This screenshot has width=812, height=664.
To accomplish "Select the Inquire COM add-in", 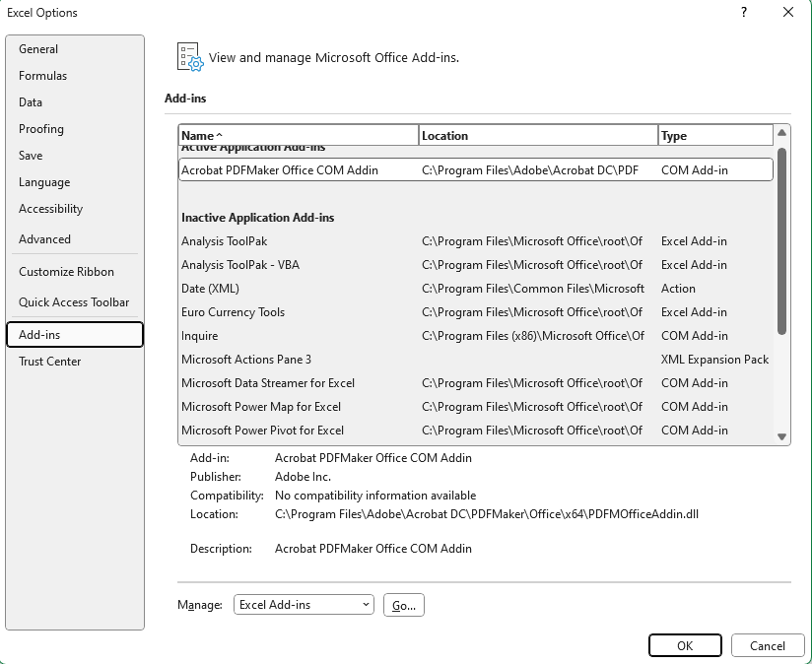I will point(198,336).
